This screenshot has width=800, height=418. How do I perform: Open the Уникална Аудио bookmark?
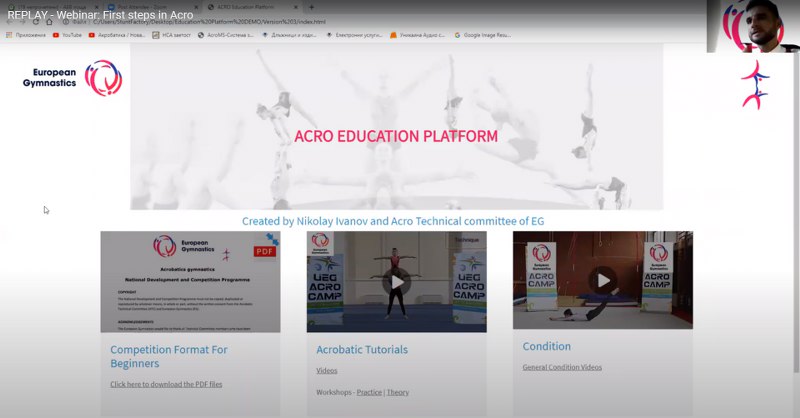417,35
